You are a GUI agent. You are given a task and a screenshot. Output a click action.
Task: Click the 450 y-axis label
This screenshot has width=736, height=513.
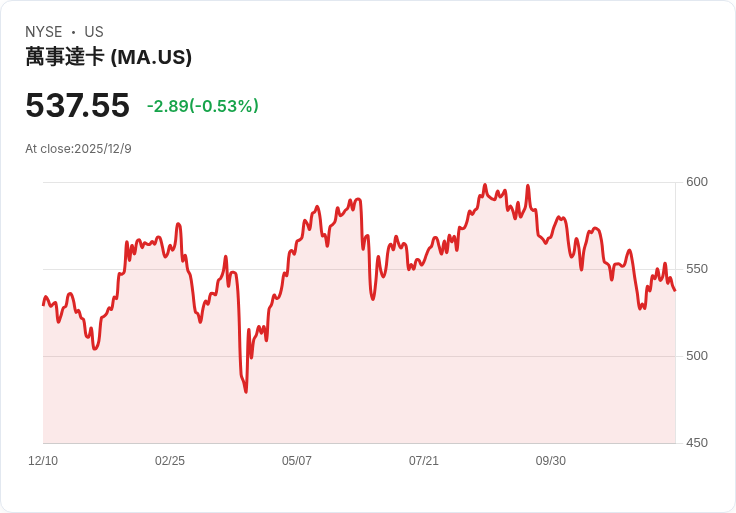[697, 443]
